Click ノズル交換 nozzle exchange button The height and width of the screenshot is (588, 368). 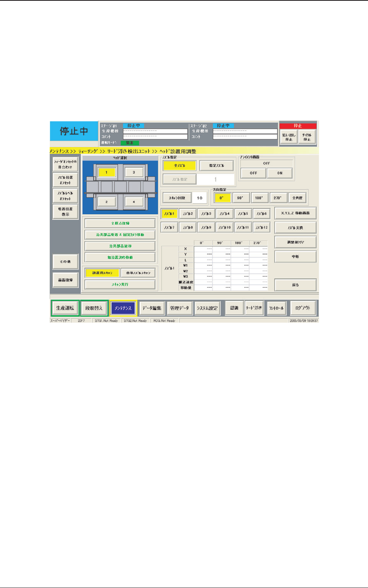click(x=295, y=228)
